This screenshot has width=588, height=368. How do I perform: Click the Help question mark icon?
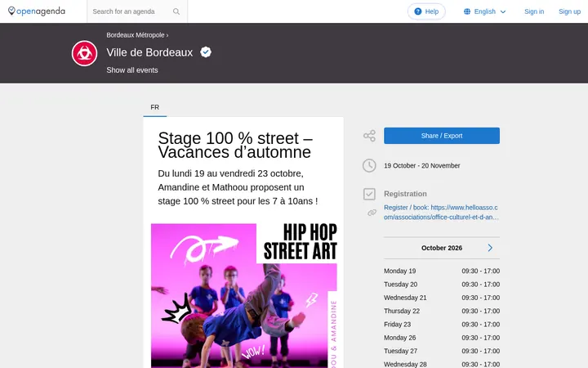(418, 11)
